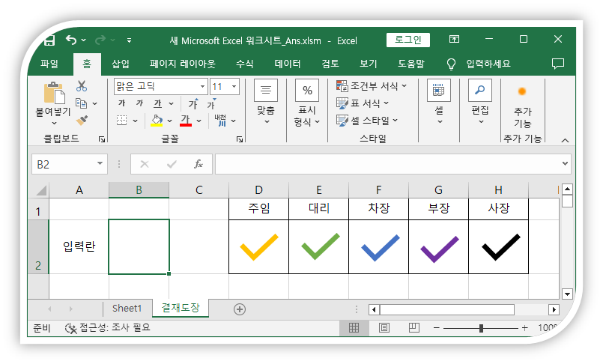Switch to Page Layout view in status bar
The height and width of the screenshot is (364, 603).
pyautogui.click(x=384, y=328)
